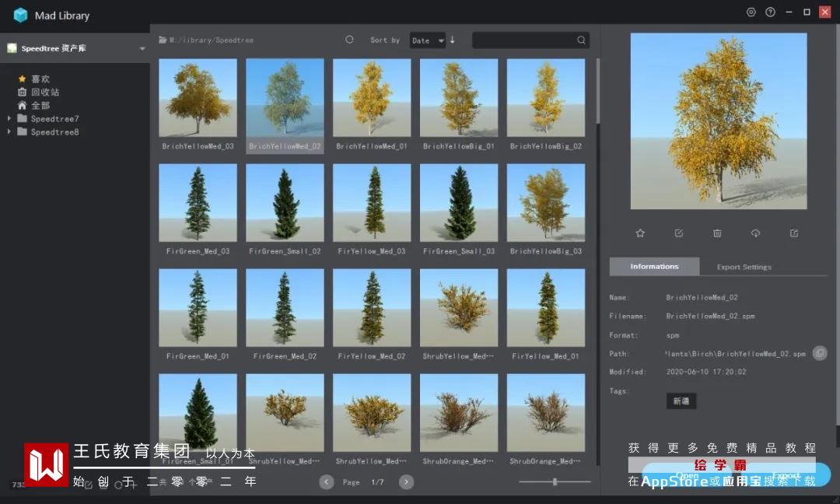Viewport: 840px width, 504px height.
Task: Select the BrichYellowMed_01 thumbnail
Action: click(372, 97)
